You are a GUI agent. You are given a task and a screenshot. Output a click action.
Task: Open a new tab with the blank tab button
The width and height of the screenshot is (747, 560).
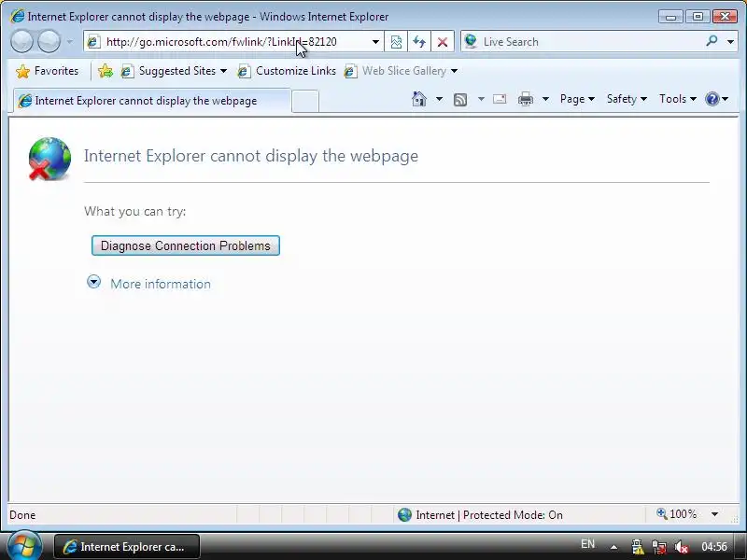coord(305,101)
